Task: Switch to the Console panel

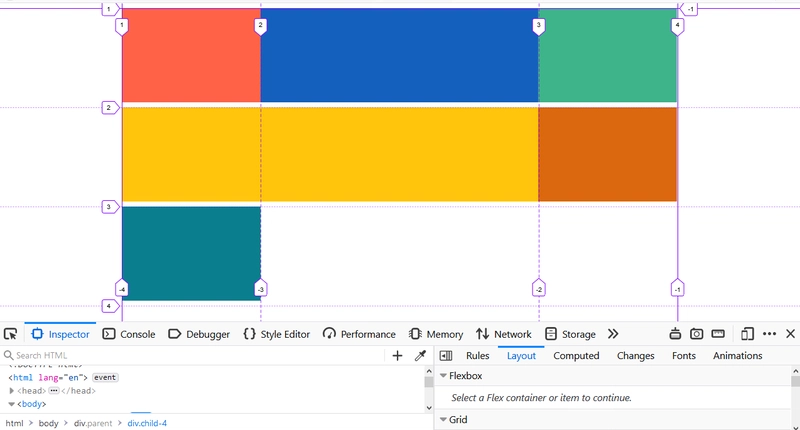Action: (x=129, y=334)
